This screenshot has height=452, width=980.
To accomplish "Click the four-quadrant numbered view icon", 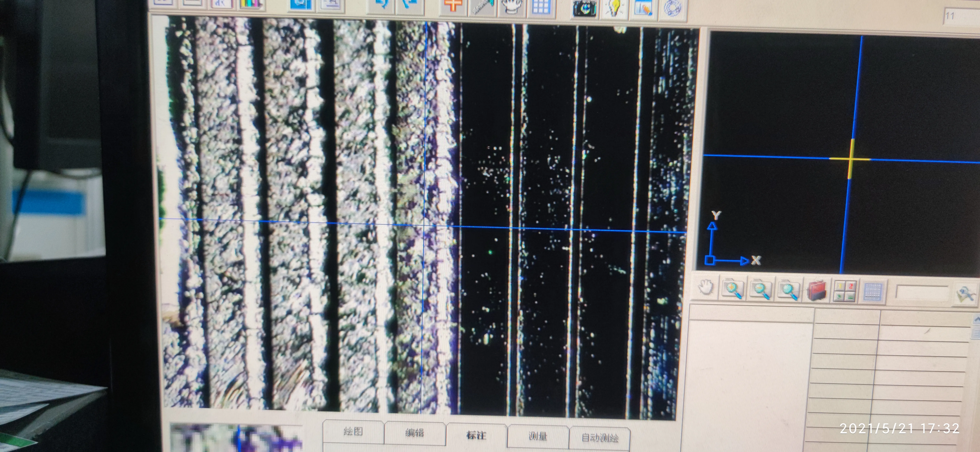I will coord(845,292).
